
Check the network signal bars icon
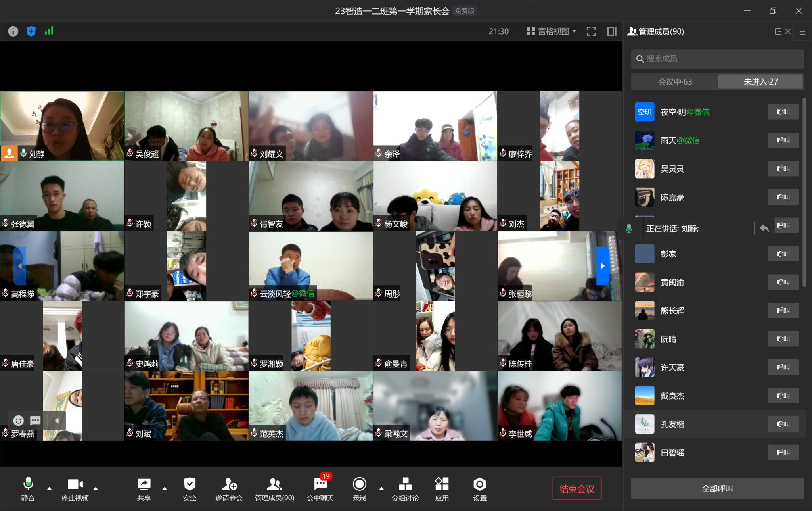[x=49, y=31]
